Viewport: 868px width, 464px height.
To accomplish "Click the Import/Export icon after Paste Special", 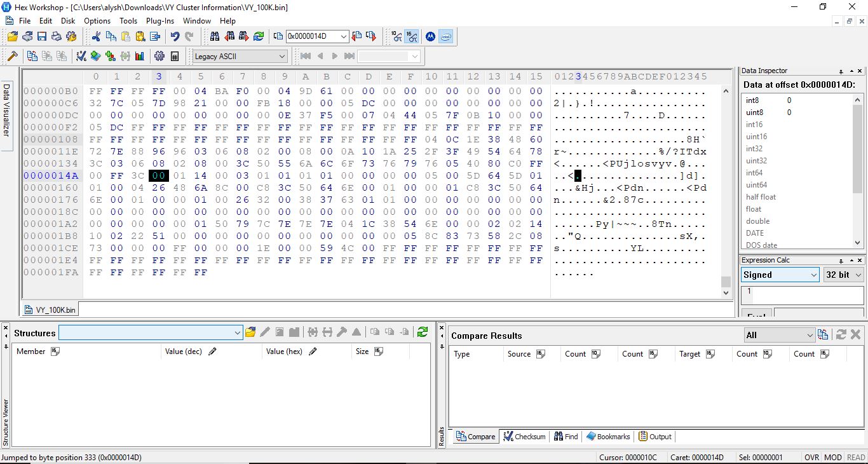I will pos(154,36).
